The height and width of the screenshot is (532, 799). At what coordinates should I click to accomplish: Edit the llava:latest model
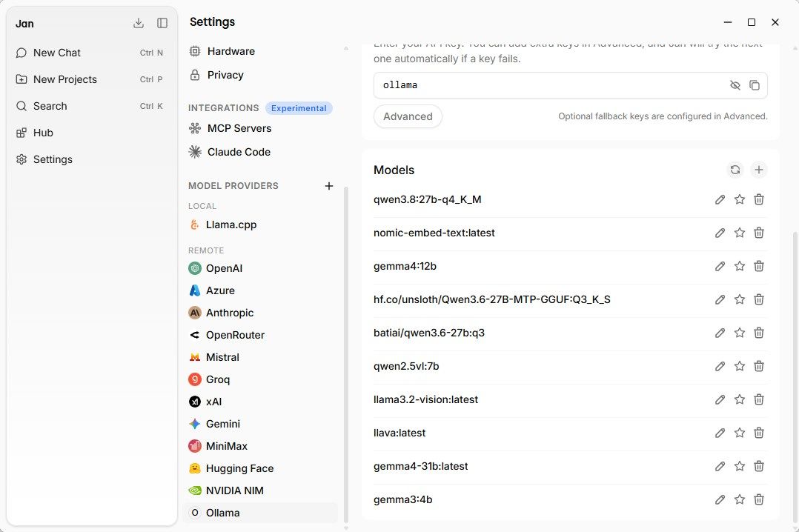[x=720, y=433]
